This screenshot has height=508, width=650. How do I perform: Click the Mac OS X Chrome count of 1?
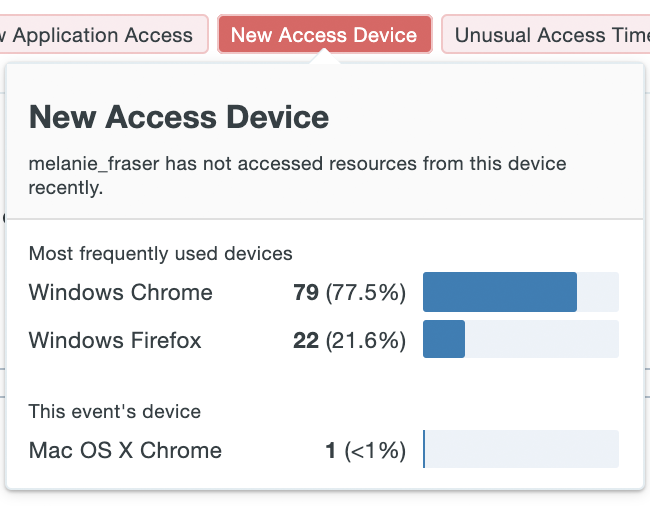point(331,450)
